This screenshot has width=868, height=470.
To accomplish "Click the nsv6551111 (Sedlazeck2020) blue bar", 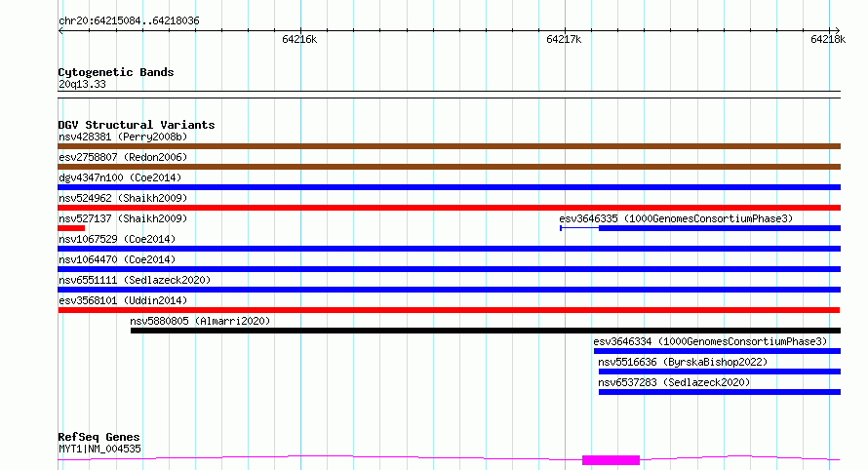I will 449,290.
